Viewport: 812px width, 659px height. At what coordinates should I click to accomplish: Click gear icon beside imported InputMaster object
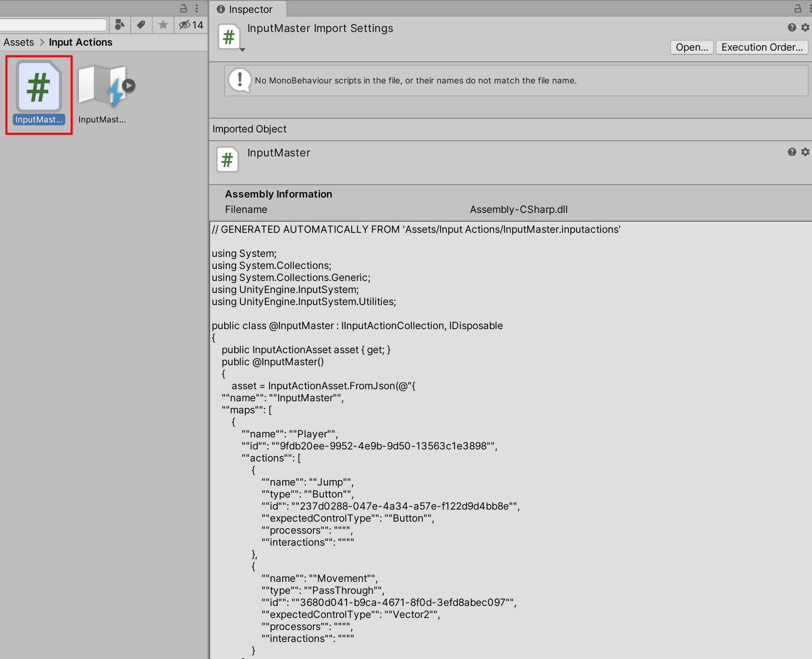[x=805, y=152]
